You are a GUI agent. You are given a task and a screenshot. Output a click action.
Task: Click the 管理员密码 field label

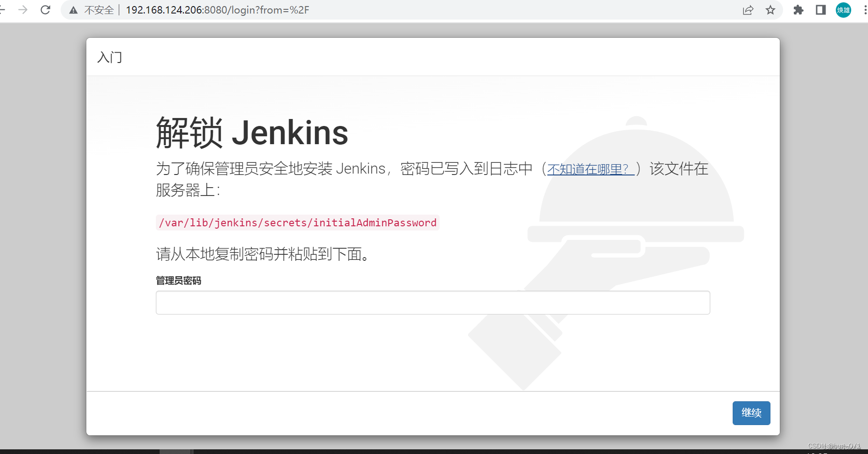click(178, 280)
